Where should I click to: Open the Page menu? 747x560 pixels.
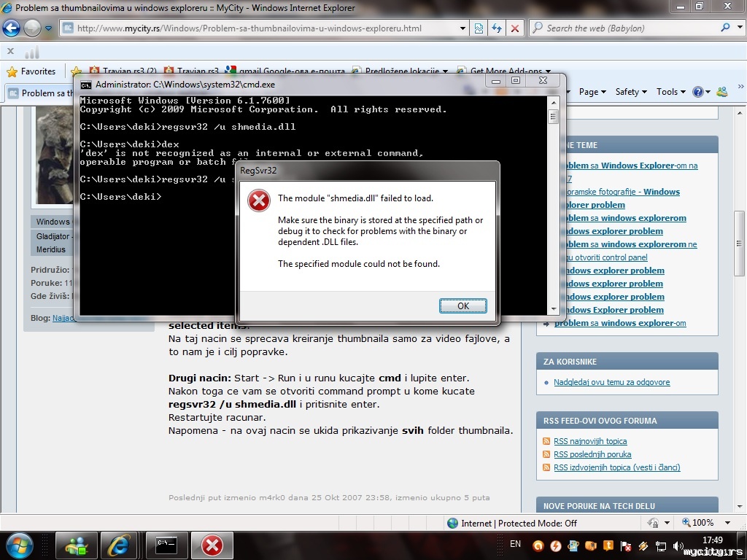[592, 92]
